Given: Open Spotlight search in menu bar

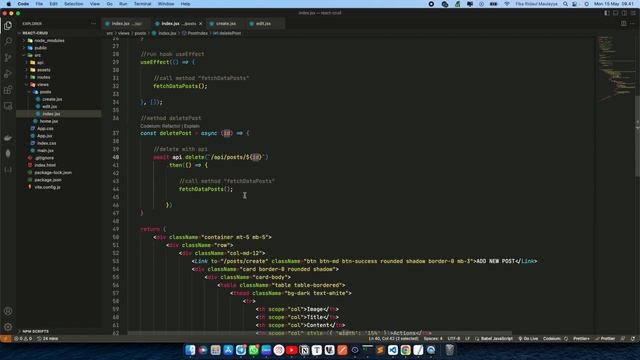Looking at the screenshot, I should point(565,4).
